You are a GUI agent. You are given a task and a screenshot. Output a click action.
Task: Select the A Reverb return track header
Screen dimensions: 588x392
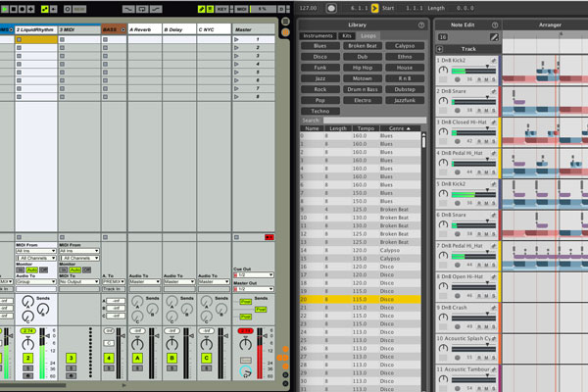[x=145, y=29]
